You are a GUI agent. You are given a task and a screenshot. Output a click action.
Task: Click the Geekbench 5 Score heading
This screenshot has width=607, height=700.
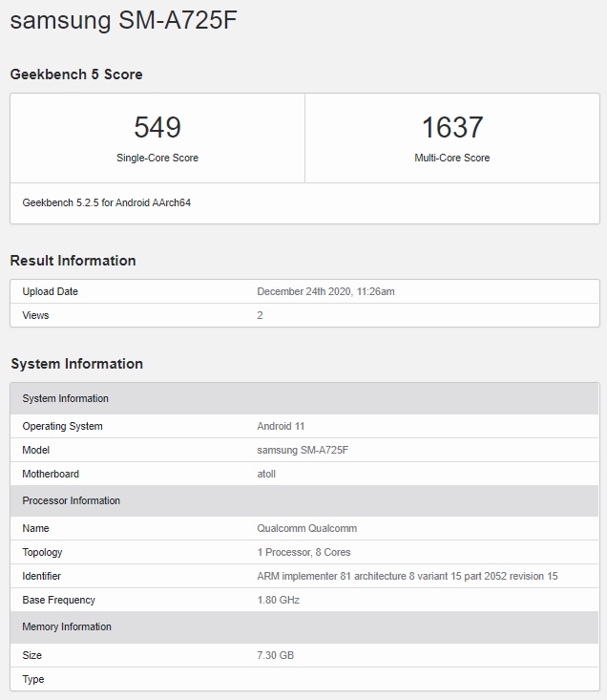(x=76, y=74)
